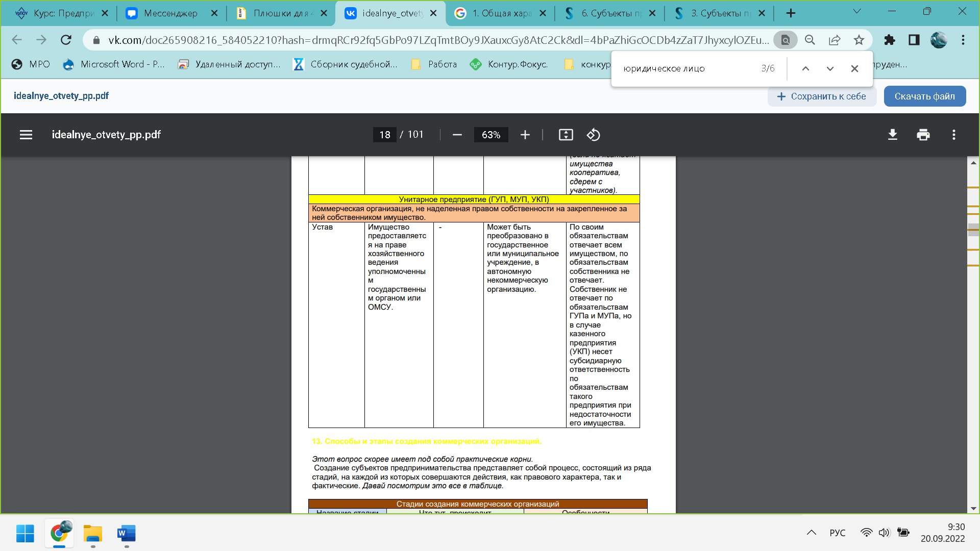Open the Extensions puzzle icon
The width and height of the screenshot is (980, 551).
click(x=890, y=40)
